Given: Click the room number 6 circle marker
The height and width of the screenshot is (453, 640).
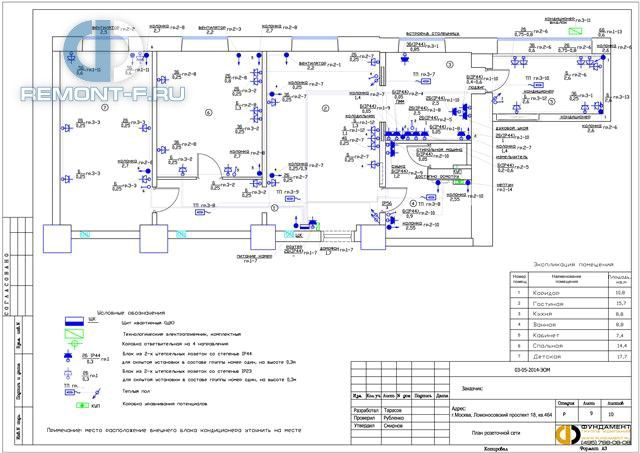Looking at the screenshot, I should (209, 113).
